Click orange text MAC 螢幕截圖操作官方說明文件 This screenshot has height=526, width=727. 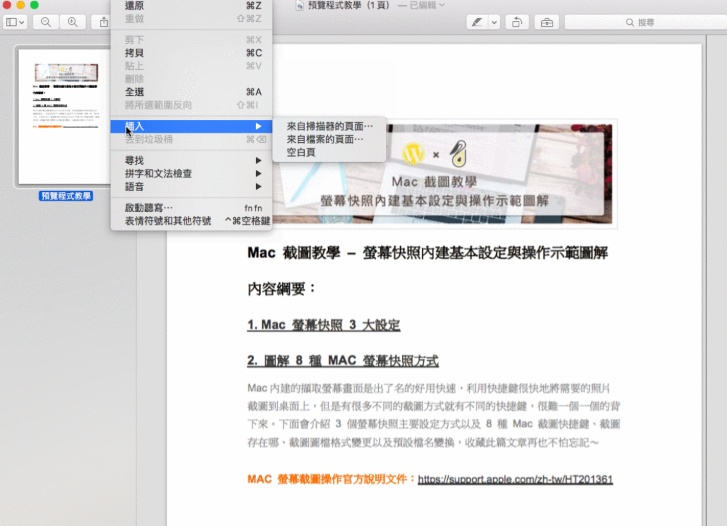(331, 479)
